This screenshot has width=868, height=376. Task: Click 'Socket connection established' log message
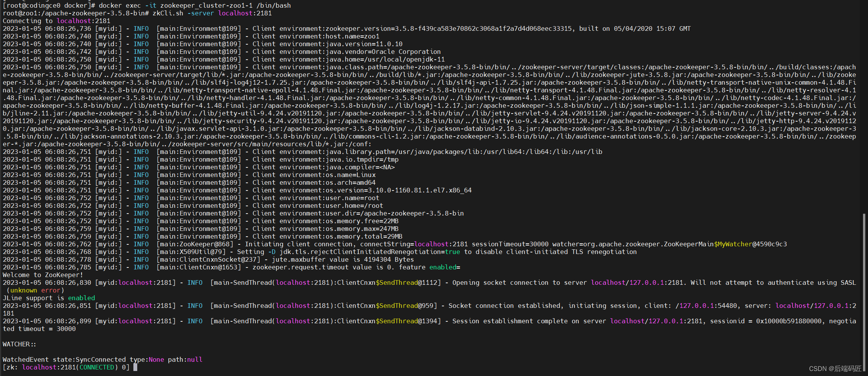point(504,306)
